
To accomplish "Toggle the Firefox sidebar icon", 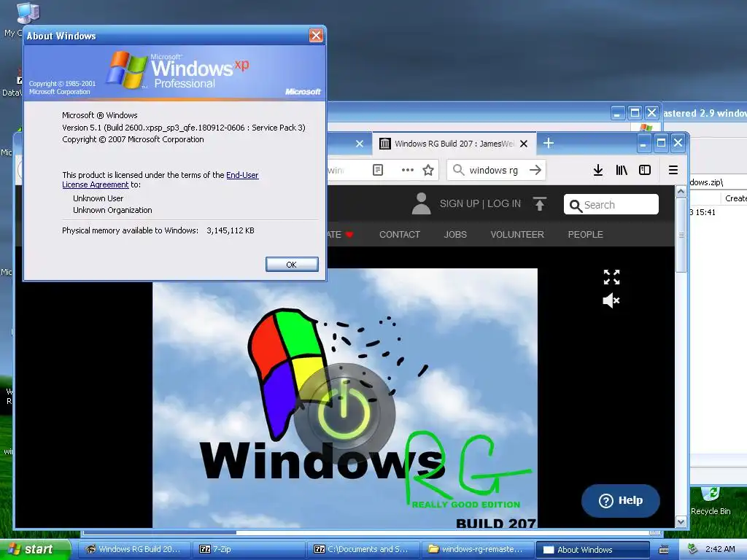I will (645, 170).
